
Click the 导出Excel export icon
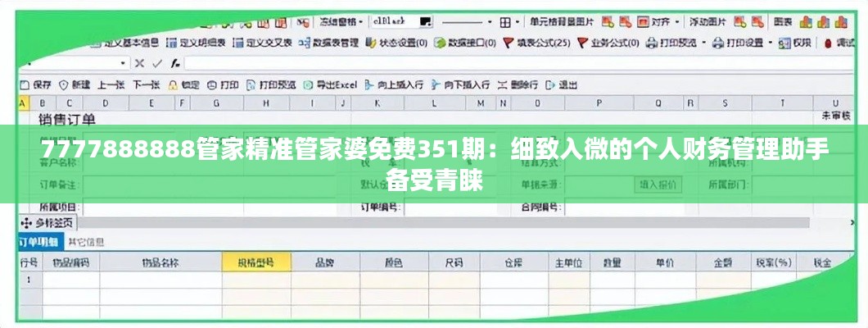pyautogui.click(x=309, y=84)
